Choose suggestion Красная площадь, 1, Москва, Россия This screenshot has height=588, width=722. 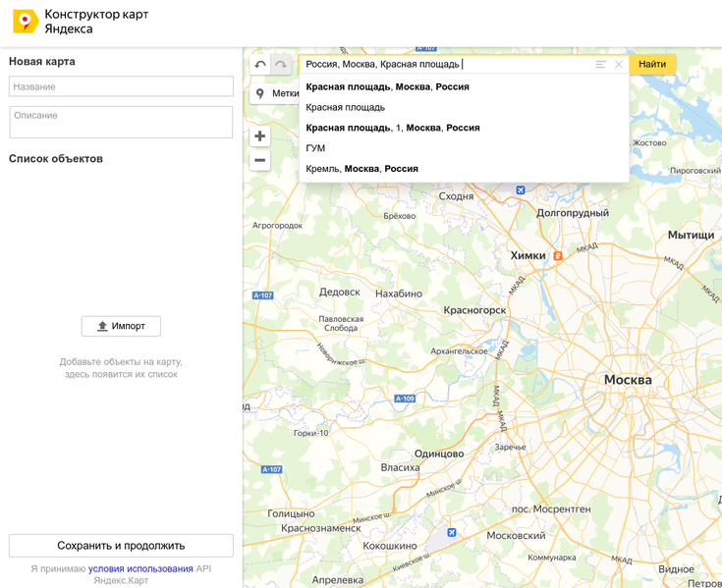point(464,128)
